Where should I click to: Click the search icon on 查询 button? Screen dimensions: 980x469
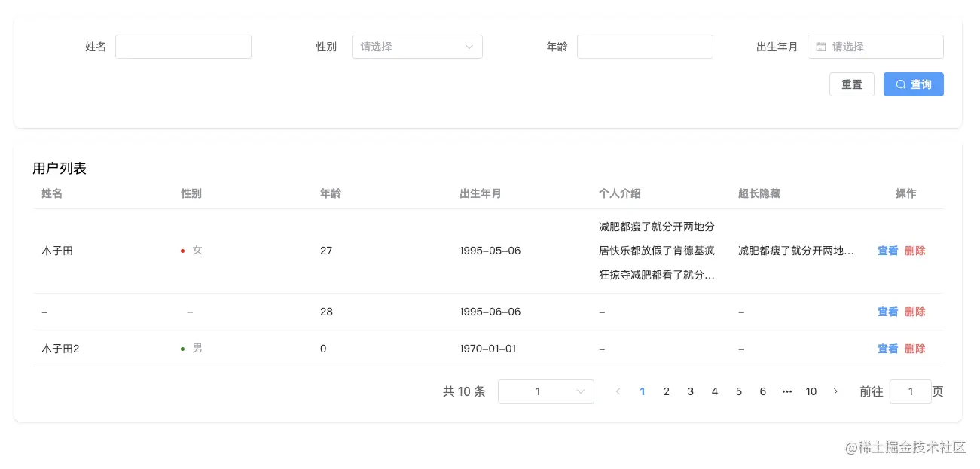(x=901, y=84)
